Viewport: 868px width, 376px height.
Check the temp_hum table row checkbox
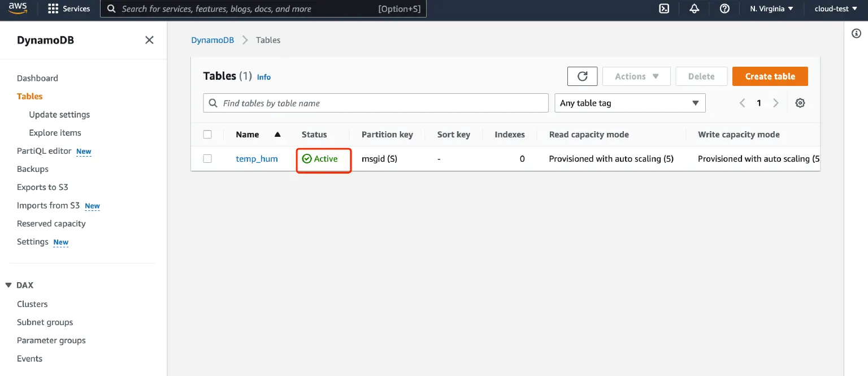(x=207, y=159)
